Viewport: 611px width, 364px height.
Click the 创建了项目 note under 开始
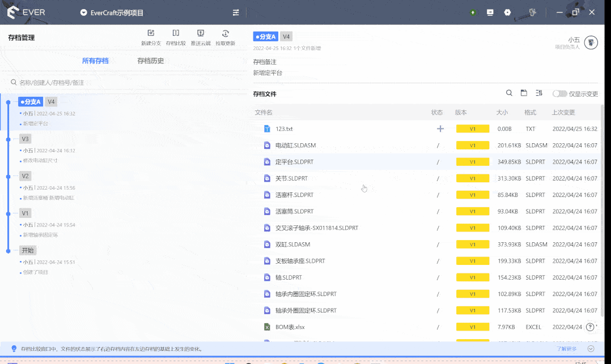(35, 272)
